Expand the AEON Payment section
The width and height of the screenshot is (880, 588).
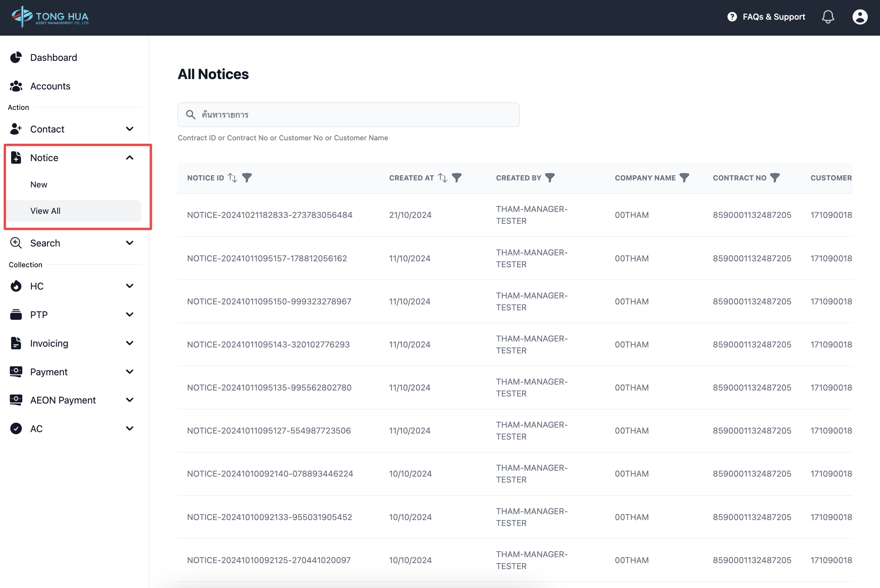tap(130, 400)
